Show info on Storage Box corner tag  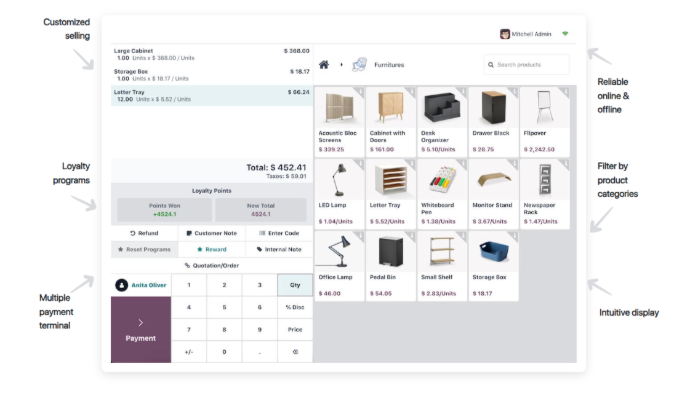click(513, 236)
